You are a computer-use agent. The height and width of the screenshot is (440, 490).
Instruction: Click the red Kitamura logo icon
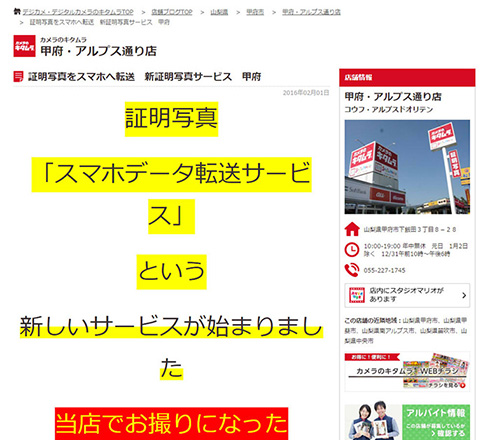tap(24, 46)
